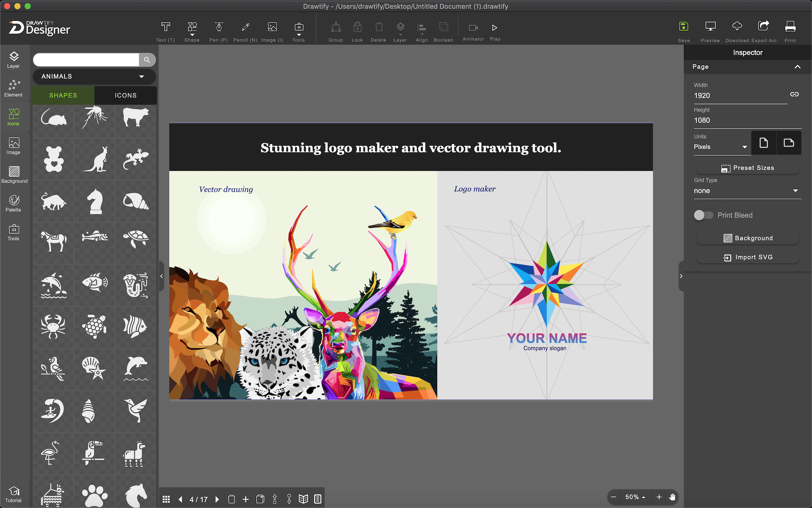
Task: Open the Units Pixels dropdown
Action: click(721, 147)
